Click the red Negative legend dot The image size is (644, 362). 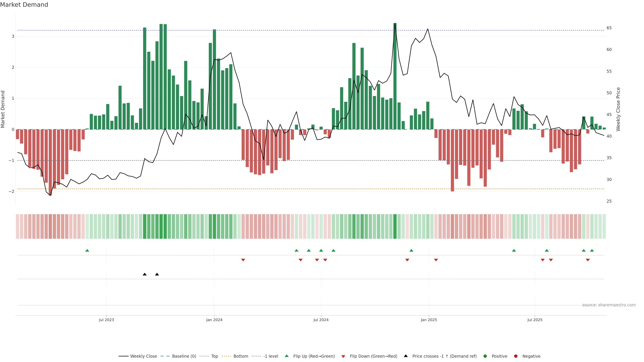click(x=516, y=356)
